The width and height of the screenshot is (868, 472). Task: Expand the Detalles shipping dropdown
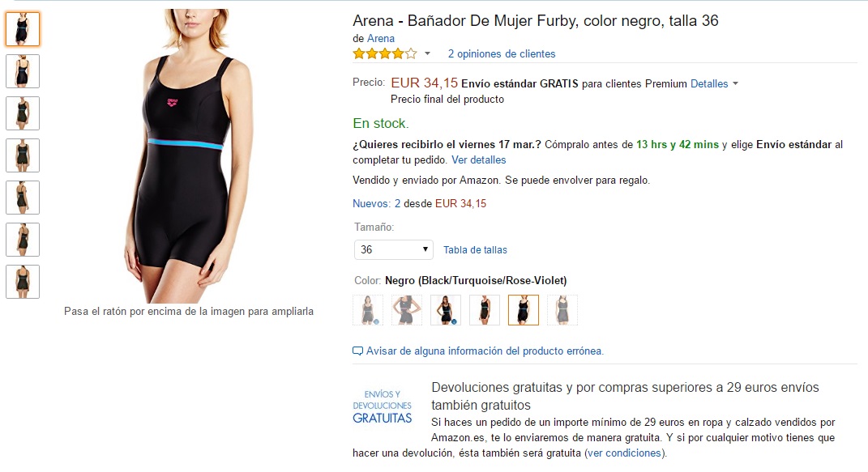[714, 83]
